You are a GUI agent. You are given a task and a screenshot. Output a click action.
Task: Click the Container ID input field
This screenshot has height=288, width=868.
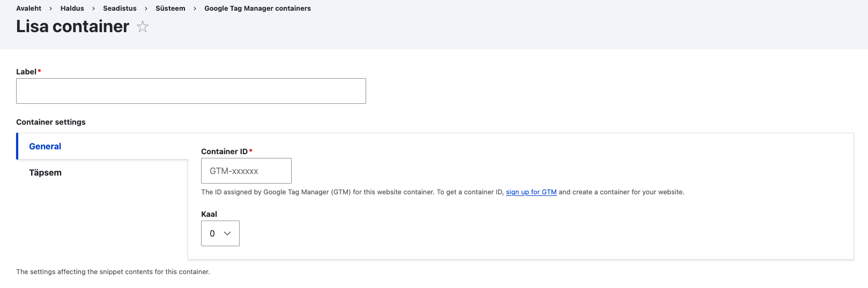(x=246, y=171)
